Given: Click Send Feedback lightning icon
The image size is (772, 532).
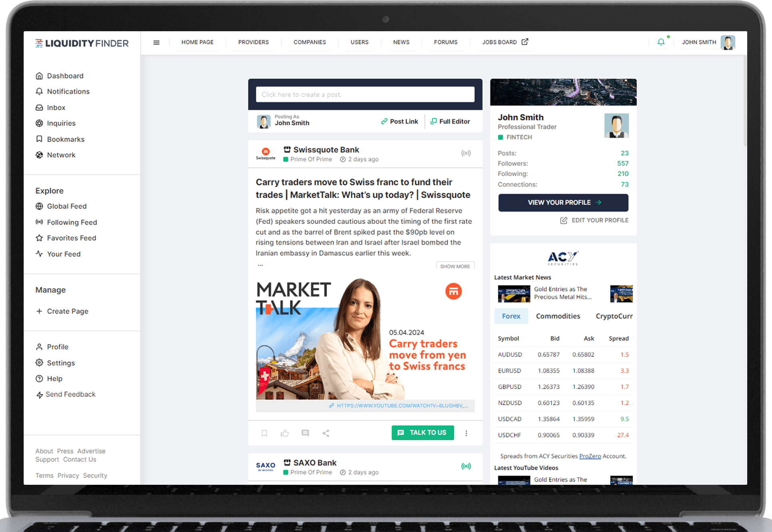Looking at the screenshot, I should pos(40,395).
